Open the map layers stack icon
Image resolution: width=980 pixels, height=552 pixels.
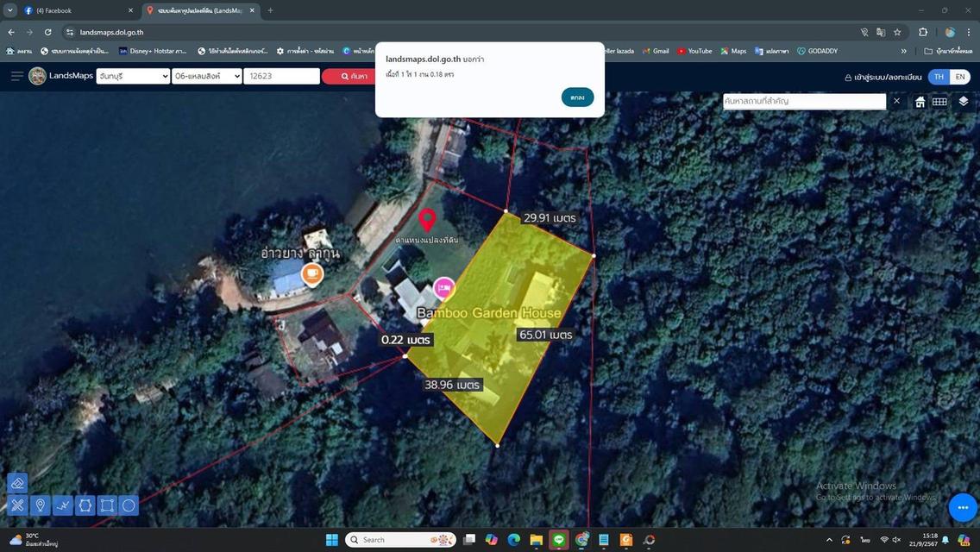click(963, 101)
